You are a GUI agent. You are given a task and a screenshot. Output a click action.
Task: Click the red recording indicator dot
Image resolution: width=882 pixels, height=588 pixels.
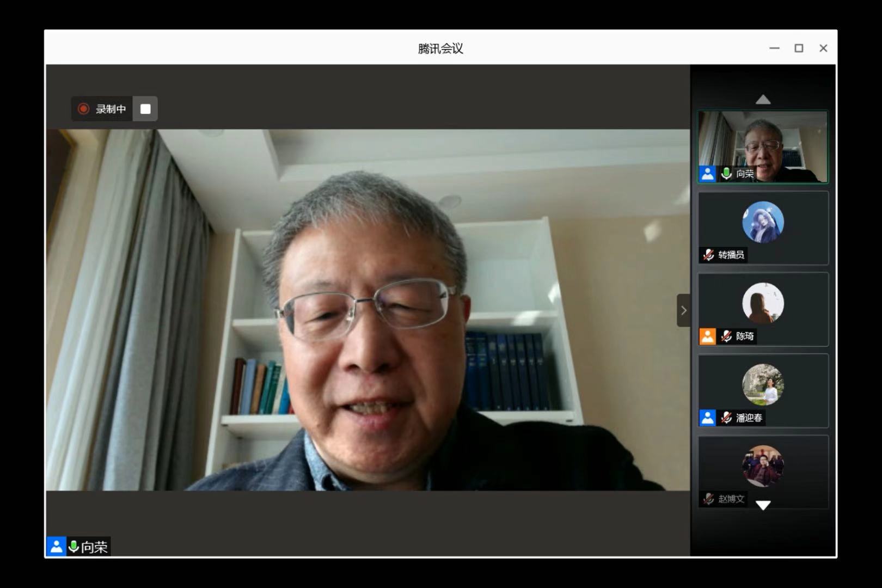pyautogui.click(x=83, y=109)
